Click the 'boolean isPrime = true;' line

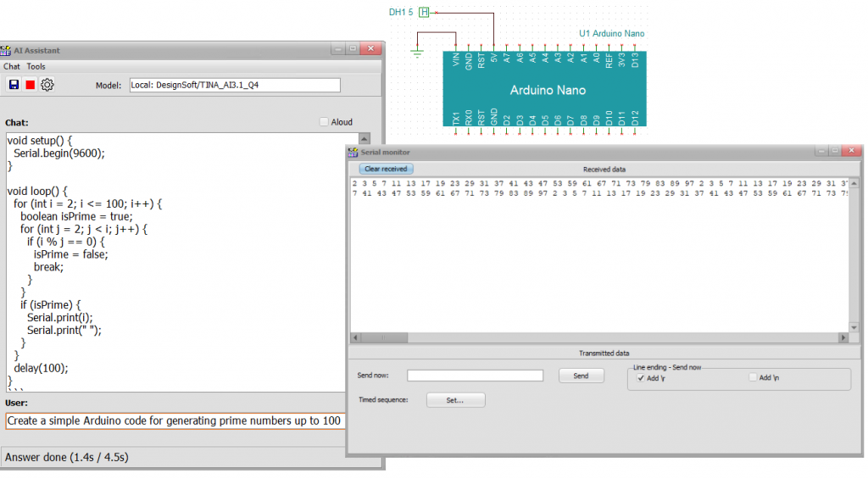pos(76,216)
